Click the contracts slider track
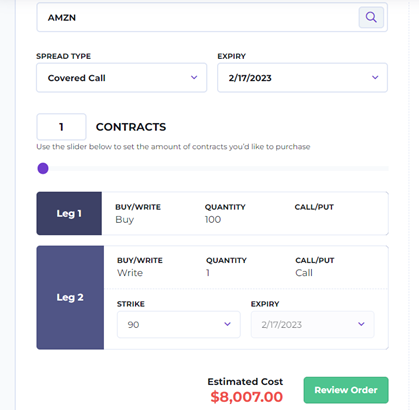 pyautogui.click(x=213, y=169)
